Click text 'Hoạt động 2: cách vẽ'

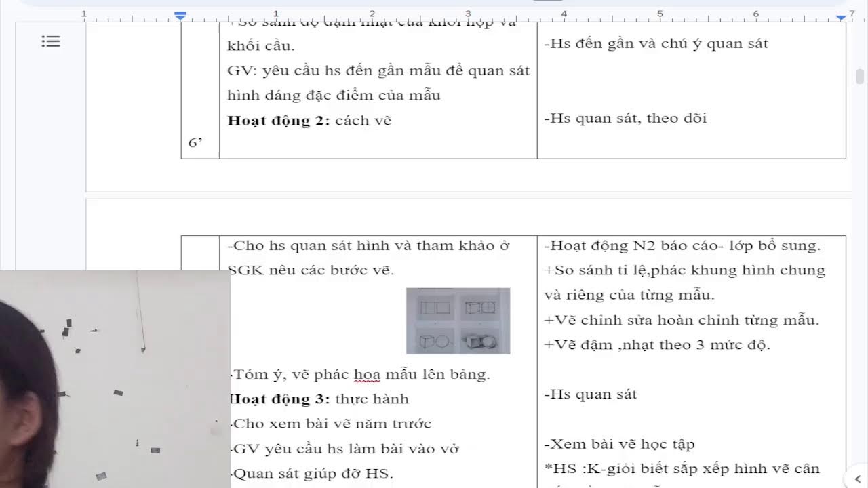point(310,121)
